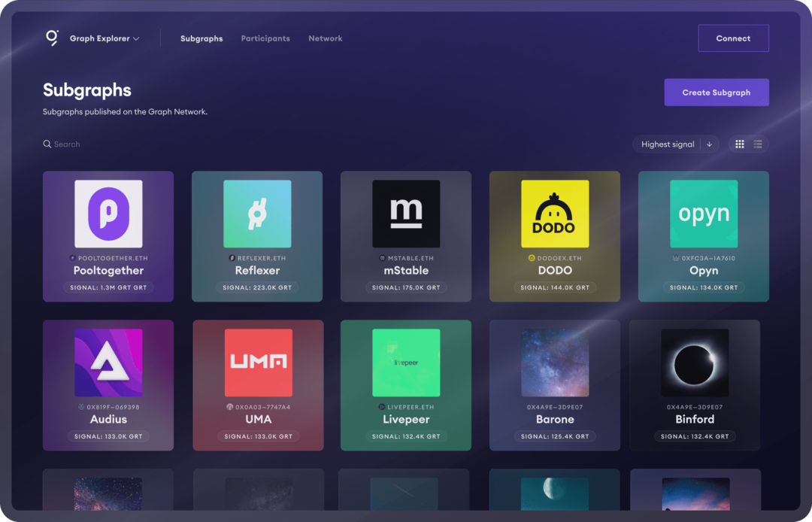812x522 pixels.
Task: Open the UMA logo thumbnail
Action: [x=259, y=363]
